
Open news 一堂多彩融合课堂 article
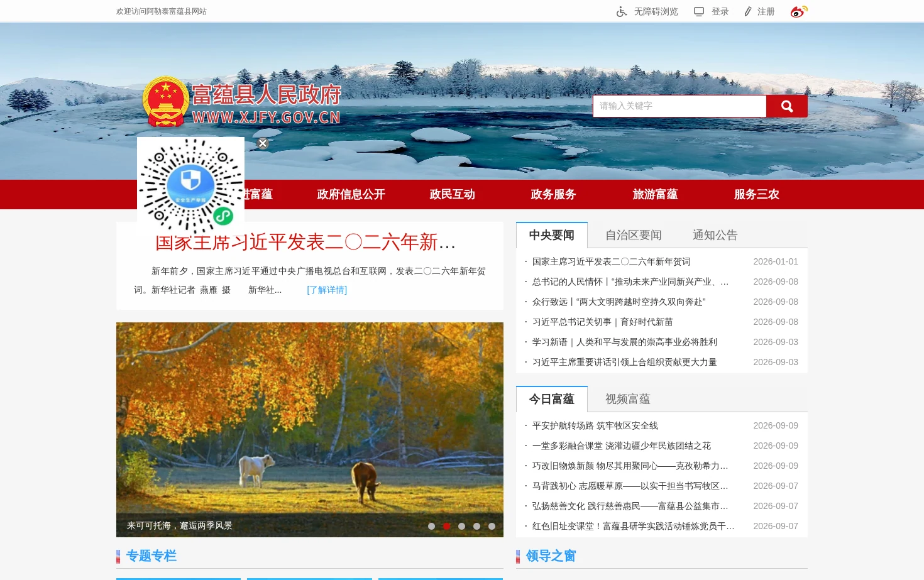coord(622,446)
